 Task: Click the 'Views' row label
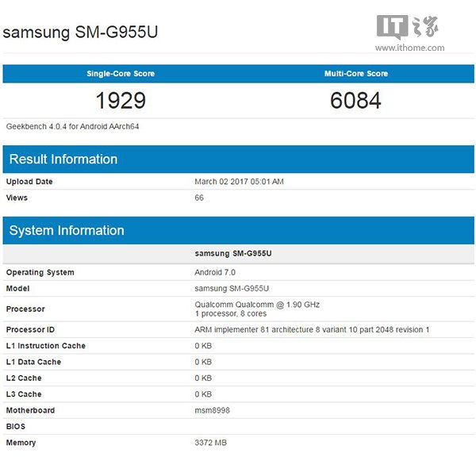[x=17, y=198]
